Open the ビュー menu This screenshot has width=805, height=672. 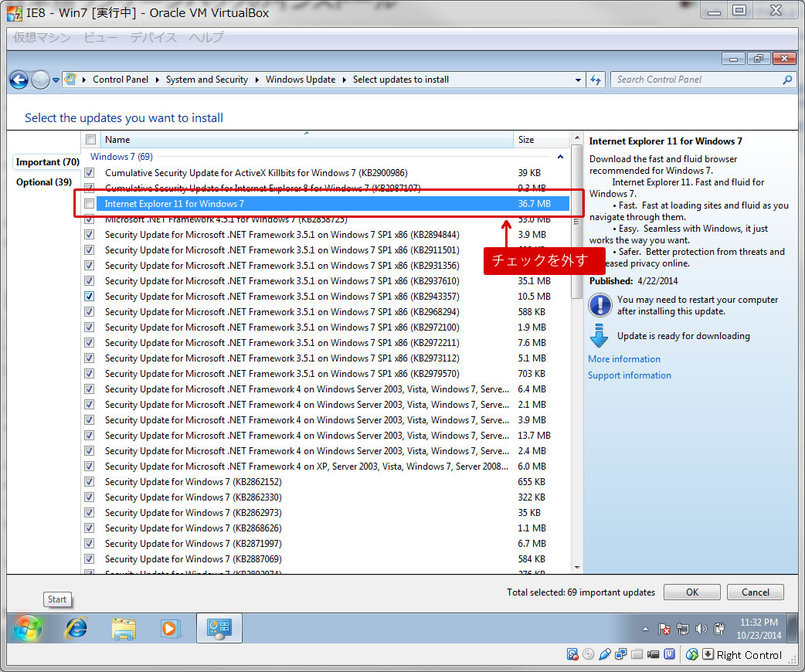tap(100, 38)
